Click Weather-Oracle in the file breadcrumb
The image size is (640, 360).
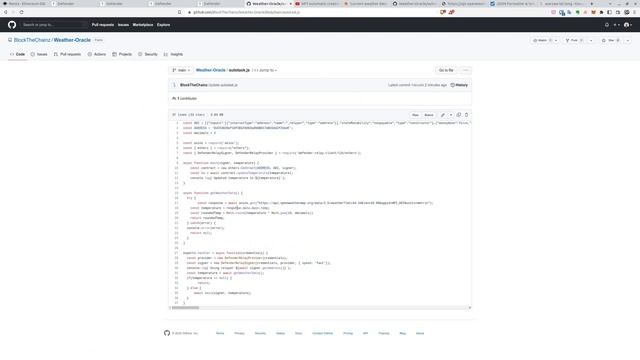coord(211,70)
